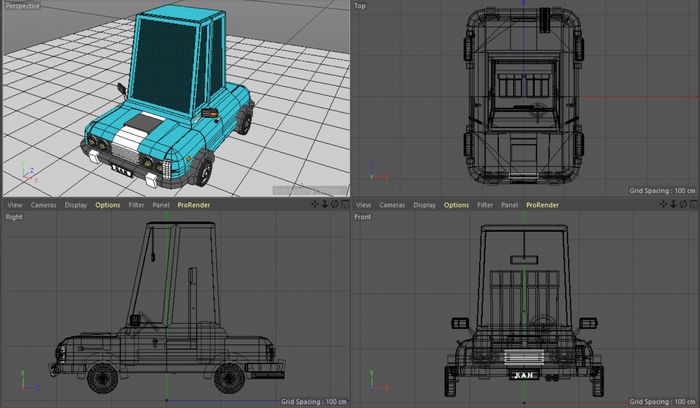Click the pan camera icon in Front view
The width and height of the screenshot is (700, 408).
coord(665,204)
